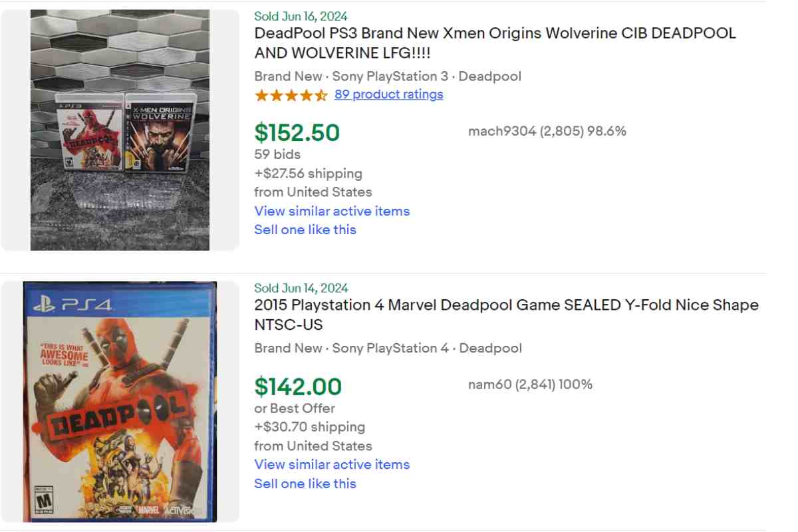Click the 'Sold Jun 16, 2024' label

[301, 16]
